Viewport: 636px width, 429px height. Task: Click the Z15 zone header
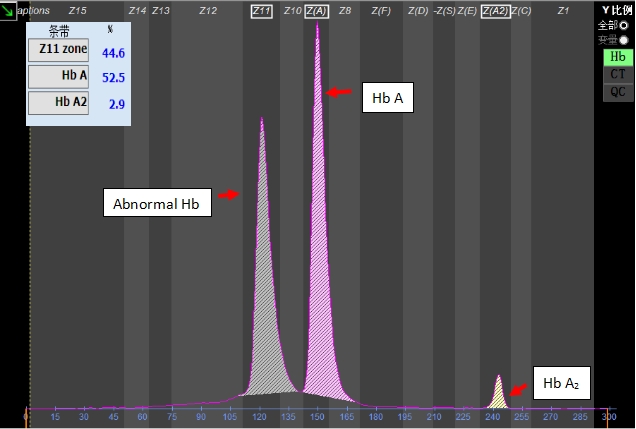tap(77, 10)
